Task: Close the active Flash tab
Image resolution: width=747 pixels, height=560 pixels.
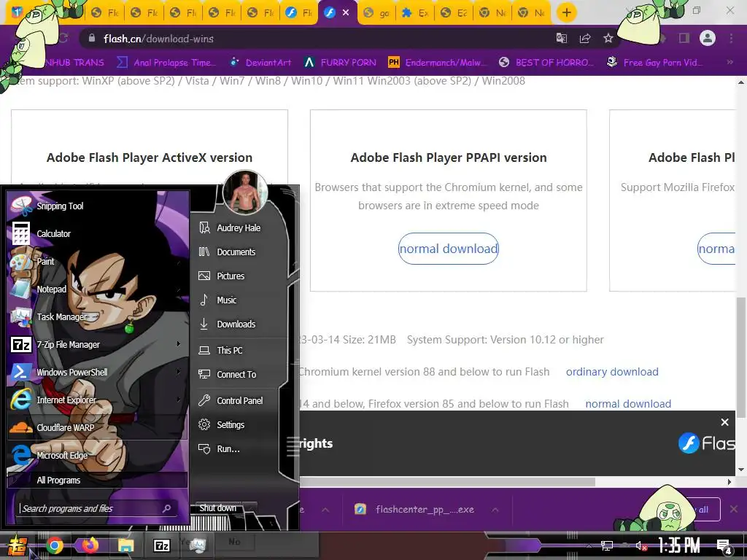Action: click(346, 13)
